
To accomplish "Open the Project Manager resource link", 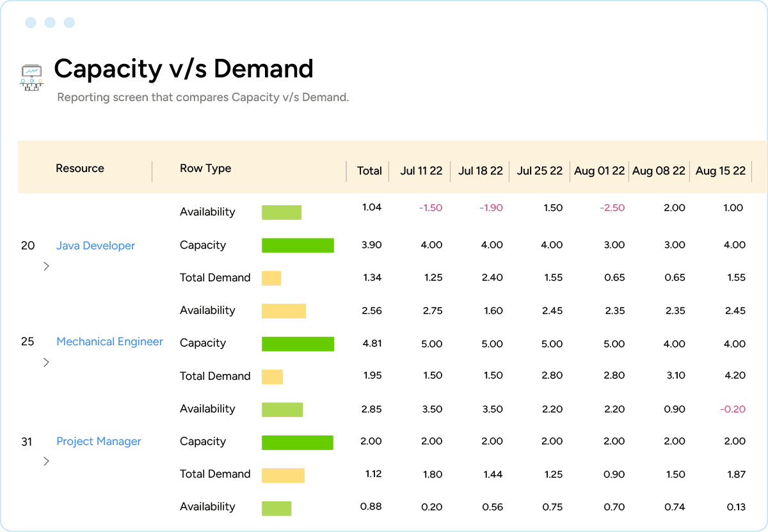I will (99, 441).
